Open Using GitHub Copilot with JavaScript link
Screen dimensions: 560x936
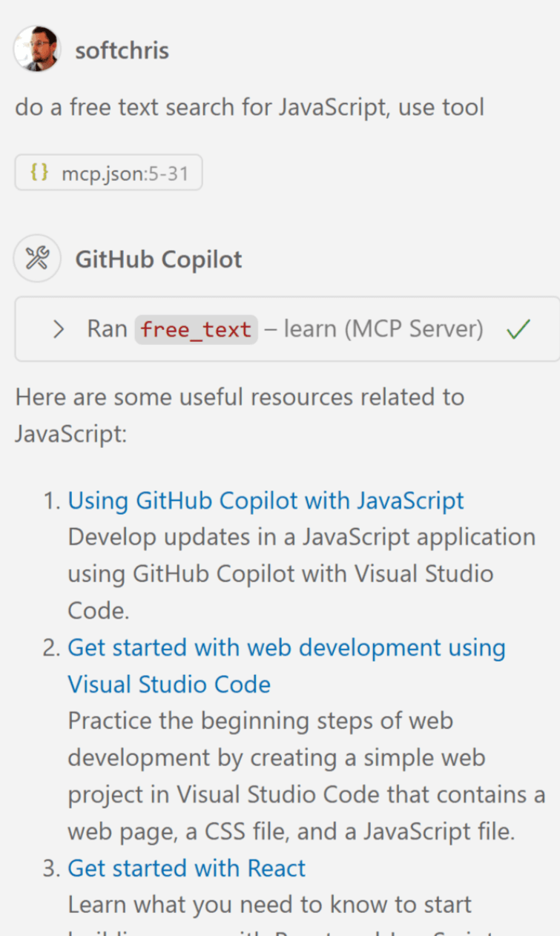tap(266, 501)
